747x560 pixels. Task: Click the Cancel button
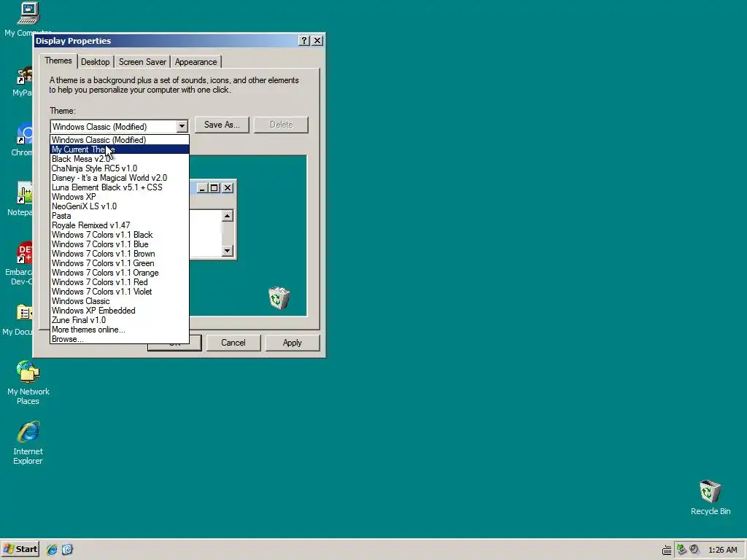click(x=233, y=343)
